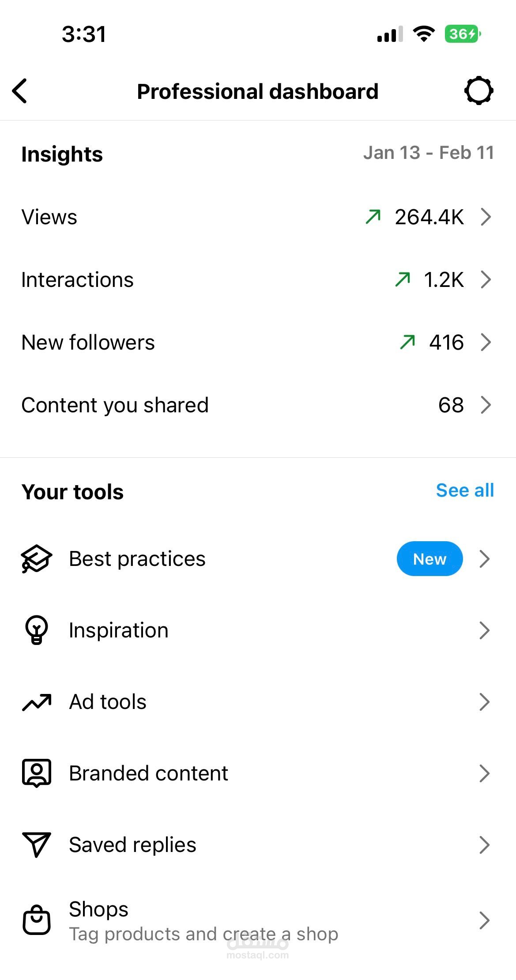Open the Branded content chevron

click(485, 773)
